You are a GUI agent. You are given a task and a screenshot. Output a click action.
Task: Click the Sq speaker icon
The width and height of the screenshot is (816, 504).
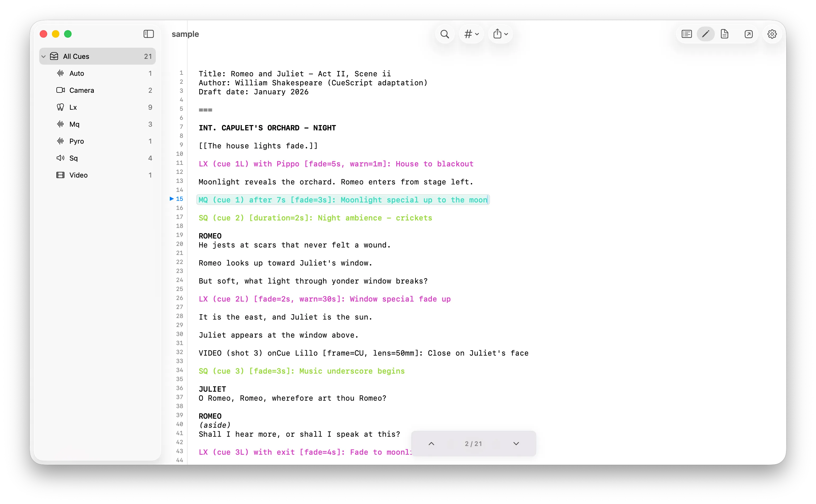(x=60, y=158)
